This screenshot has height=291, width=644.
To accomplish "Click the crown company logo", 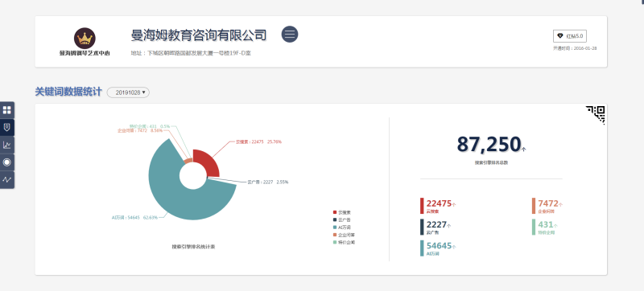I will pyautogui.click(x=85, y=39).
